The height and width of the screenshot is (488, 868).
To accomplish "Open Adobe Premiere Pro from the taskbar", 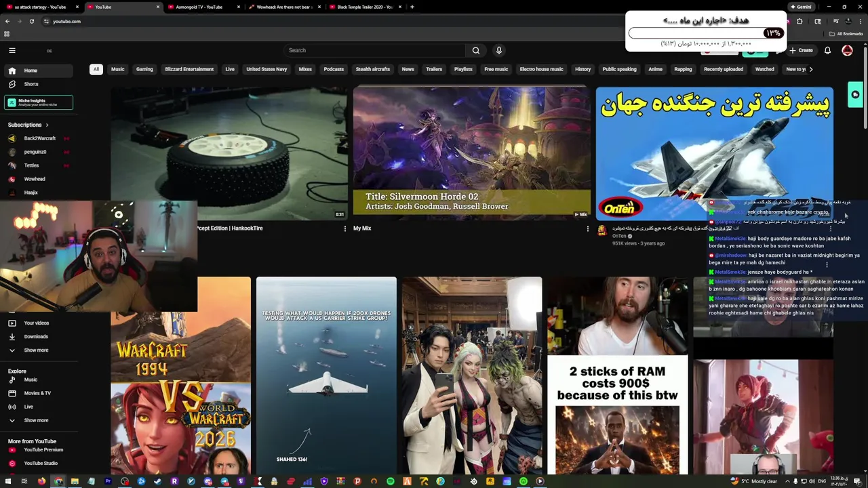I will click(108, 481).
